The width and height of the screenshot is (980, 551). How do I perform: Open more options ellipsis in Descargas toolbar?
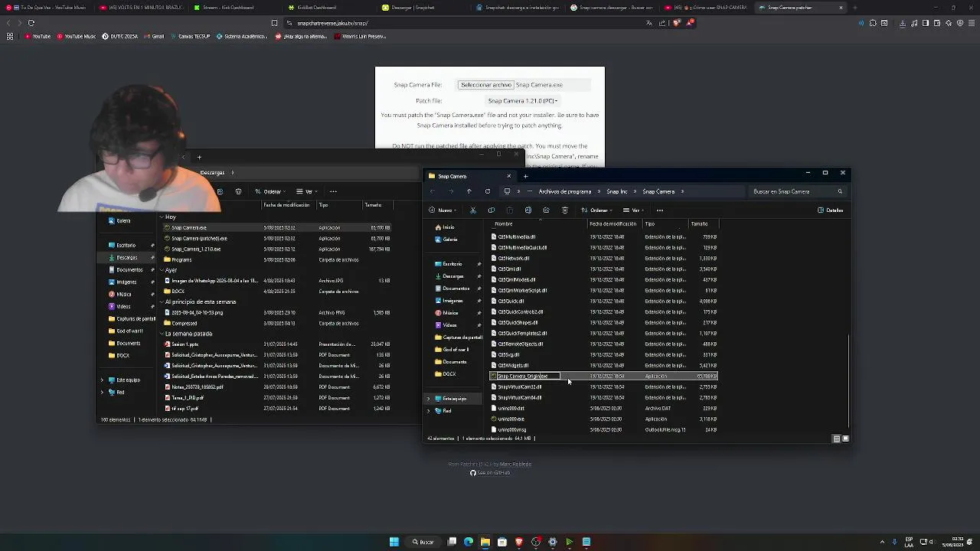pos(333,191)
